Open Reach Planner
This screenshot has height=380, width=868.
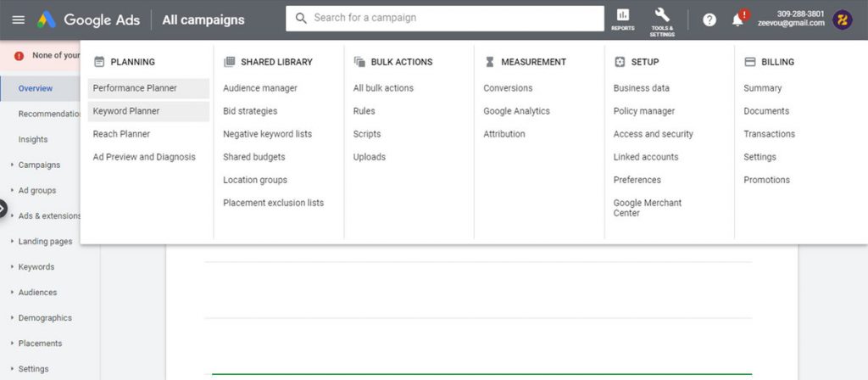click(121, 134)
